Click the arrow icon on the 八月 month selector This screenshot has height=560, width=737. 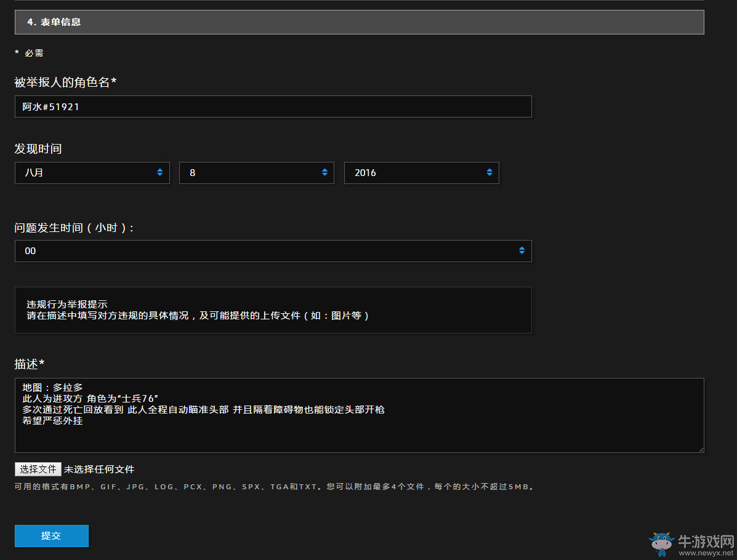pyautogui.click(x=159, y=172)
